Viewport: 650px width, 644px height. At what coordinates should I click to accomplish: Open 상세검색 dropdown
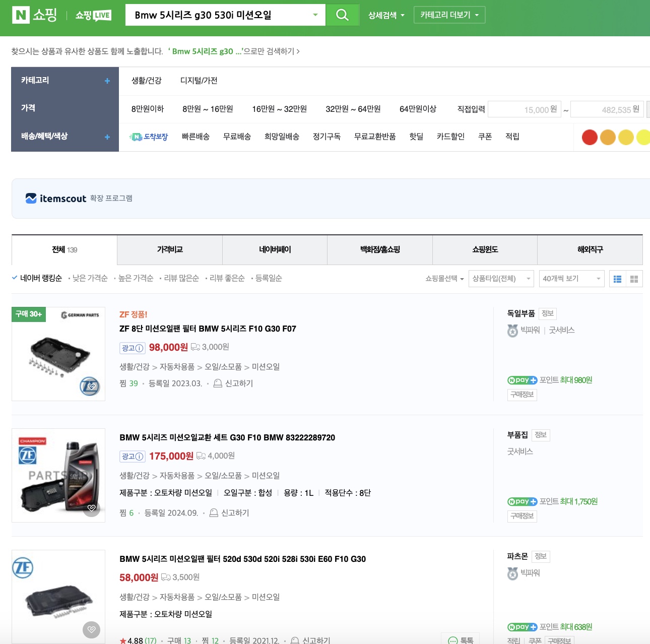pos(386,16)
